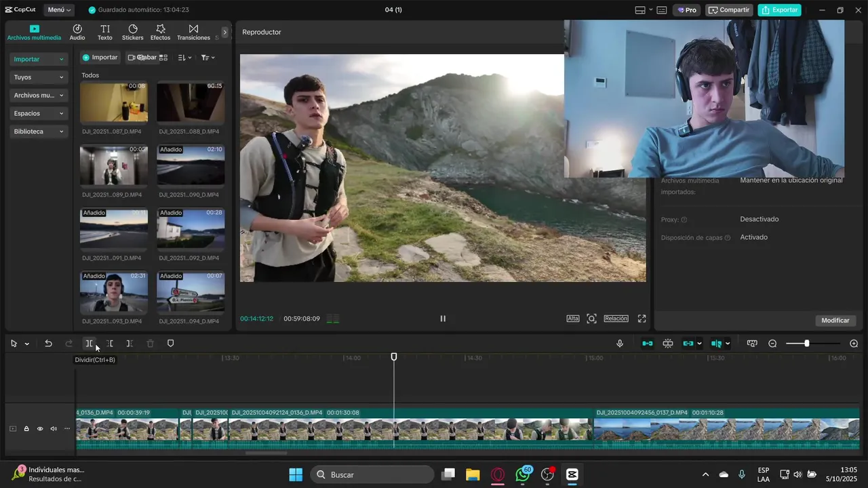
Task: Click the track cover icon on video track
Action: [x=12, y=428]
